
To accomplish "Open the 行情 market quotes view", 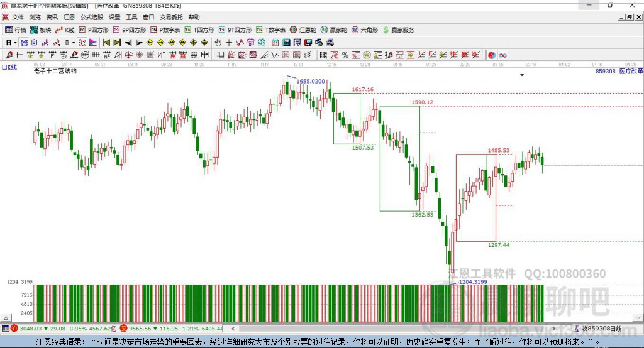I will [16, 30].
